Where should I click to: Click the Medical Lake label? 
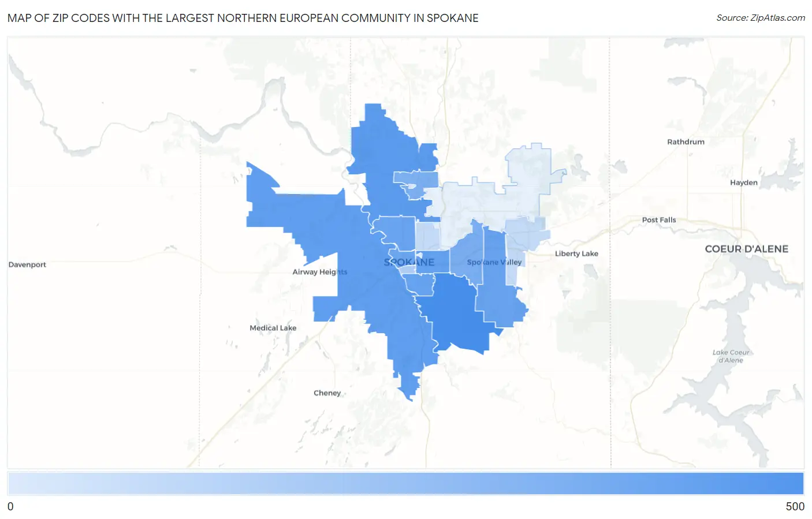(x=273, y=328)
